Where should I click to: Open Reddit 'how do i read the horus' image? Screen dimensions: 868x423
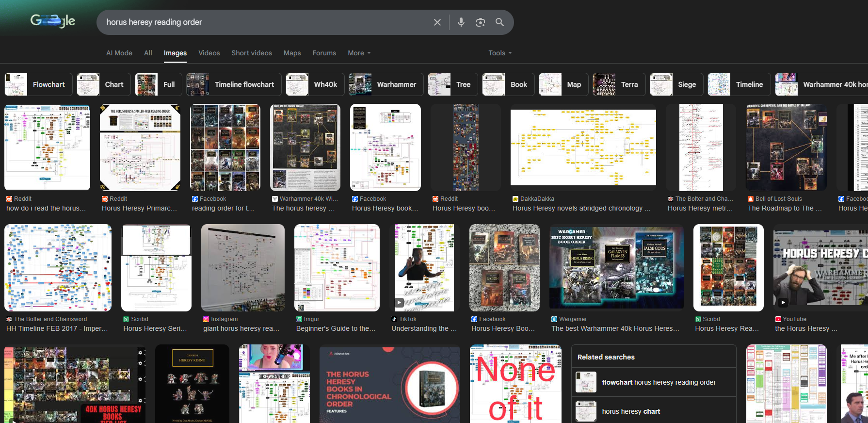(x=47, y=147)
